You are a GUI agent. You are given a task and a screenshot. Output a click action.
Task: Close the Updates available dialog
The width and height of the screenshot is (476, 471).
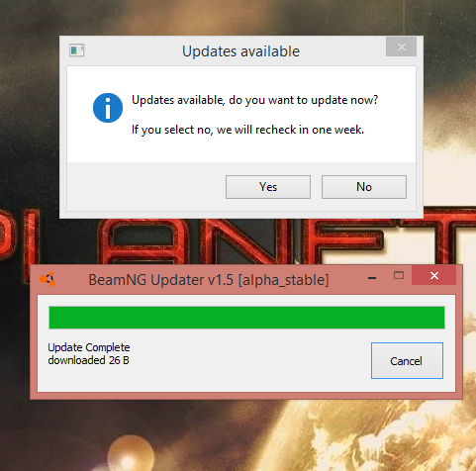(x=401, y=47)
